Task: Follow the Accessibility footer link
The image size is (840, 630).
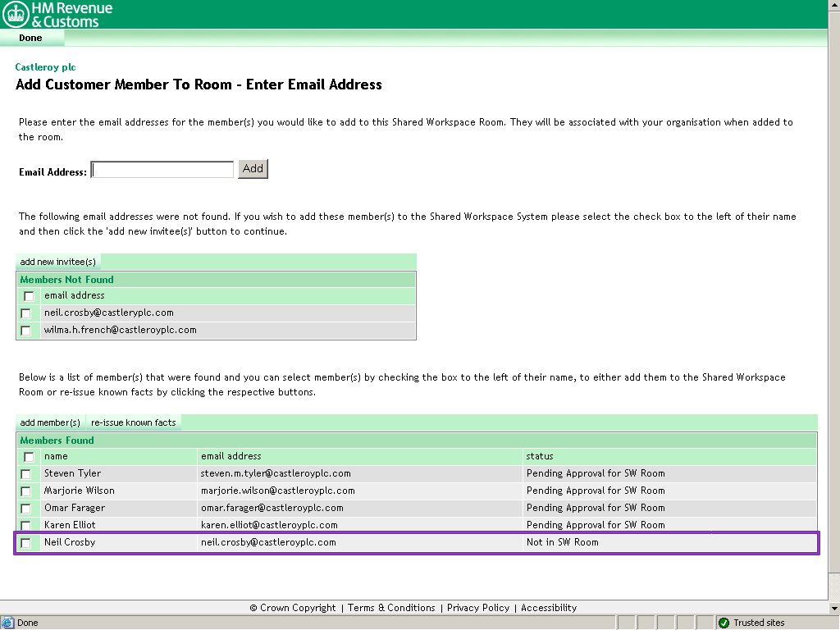Action: tap(549, 608)
